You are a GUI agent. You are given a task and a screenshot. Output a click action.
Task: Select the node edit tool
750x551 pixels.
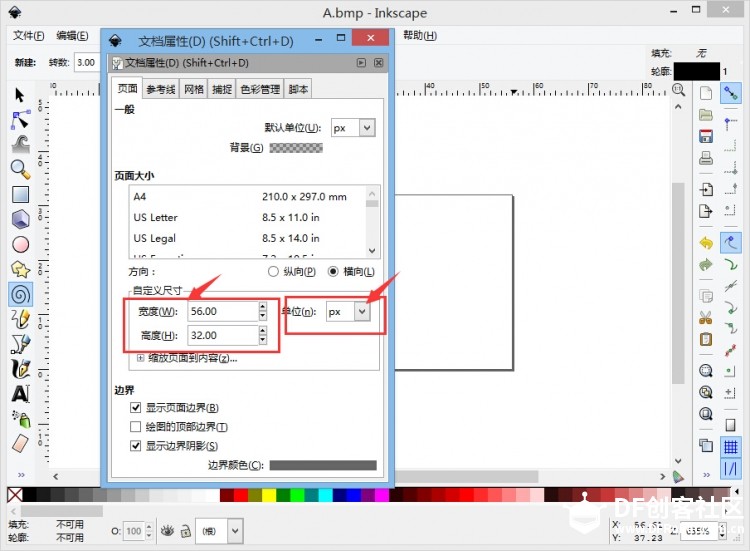(x=20, y=120)
